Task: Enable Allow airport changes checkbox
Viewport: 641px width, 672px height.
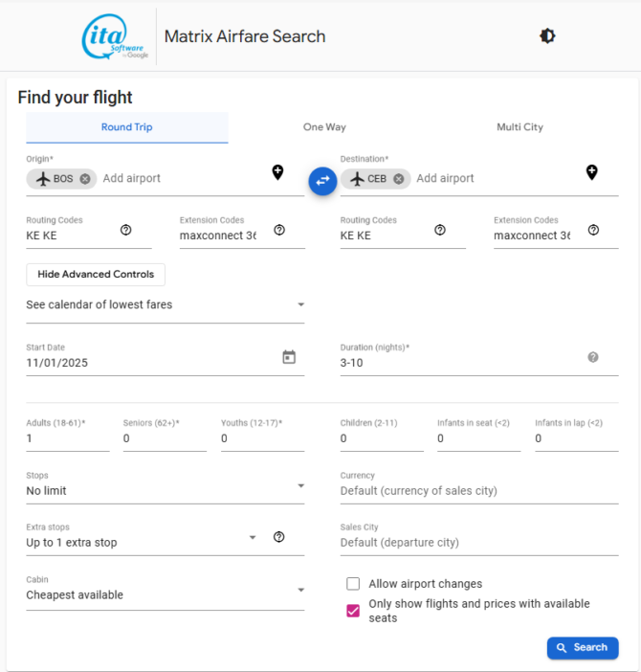Action: tap(353, 584)
